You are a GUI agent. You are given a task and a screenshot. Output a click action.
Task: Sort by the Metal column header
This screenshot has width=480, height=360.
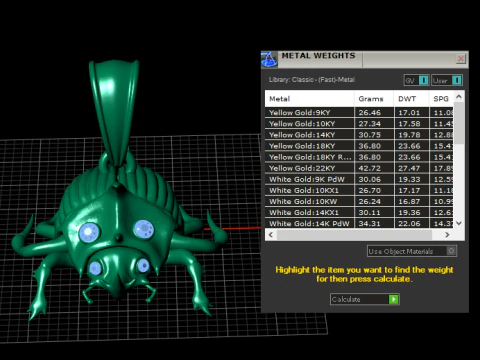[x=310, y=99]
